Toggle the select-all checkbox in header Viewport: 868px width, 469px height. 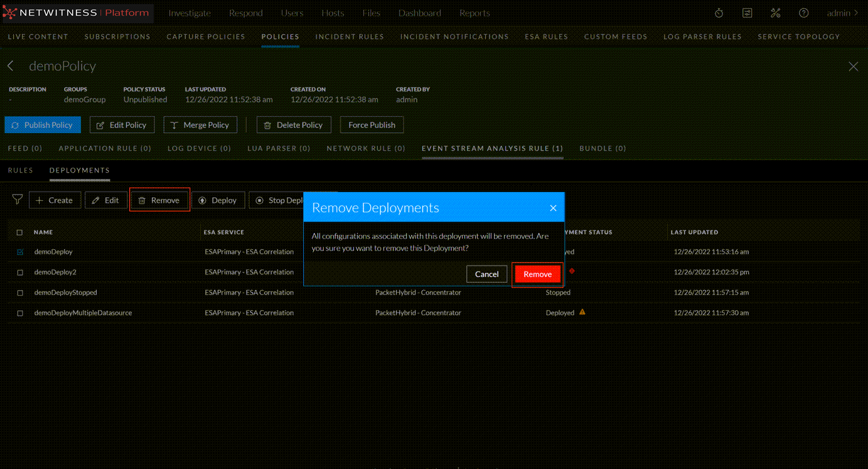(x=19, y=232)
